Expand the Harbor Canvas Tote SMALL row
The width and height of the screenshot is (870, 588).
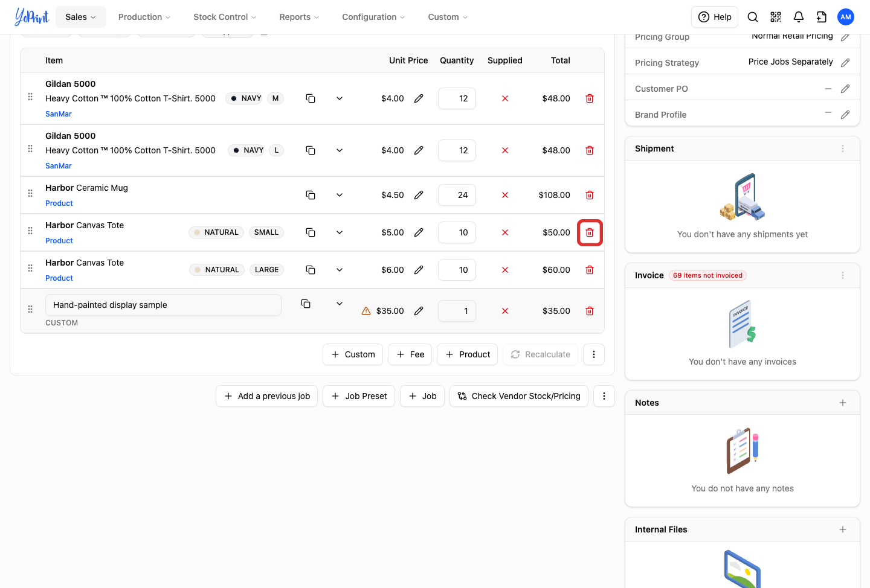click(340, 232)
